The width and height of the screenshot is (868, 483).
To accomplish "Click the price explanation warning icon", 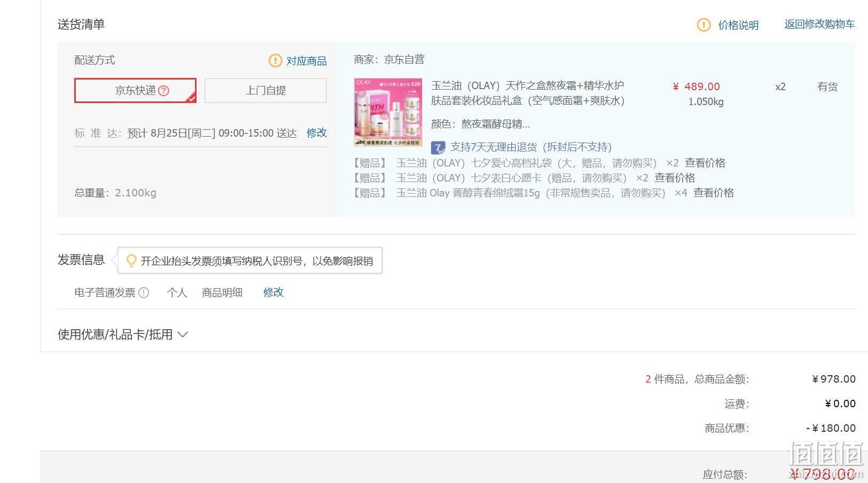I will [x=704, y=25].
